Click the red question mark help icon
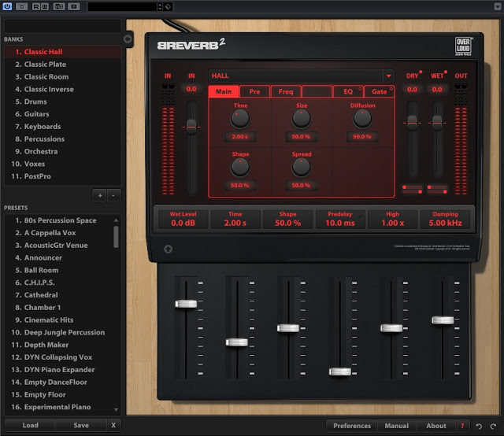Viewport: 504px width, 436px height. (x=461, y=426)
